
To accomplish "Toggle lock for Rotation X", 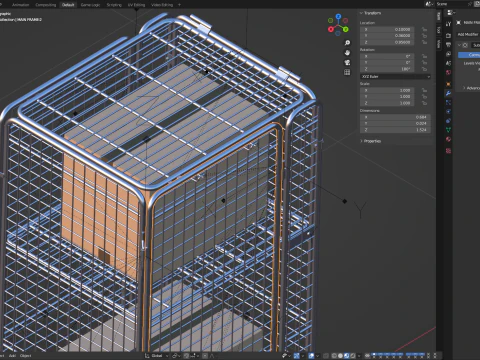I will click(424, 56).
